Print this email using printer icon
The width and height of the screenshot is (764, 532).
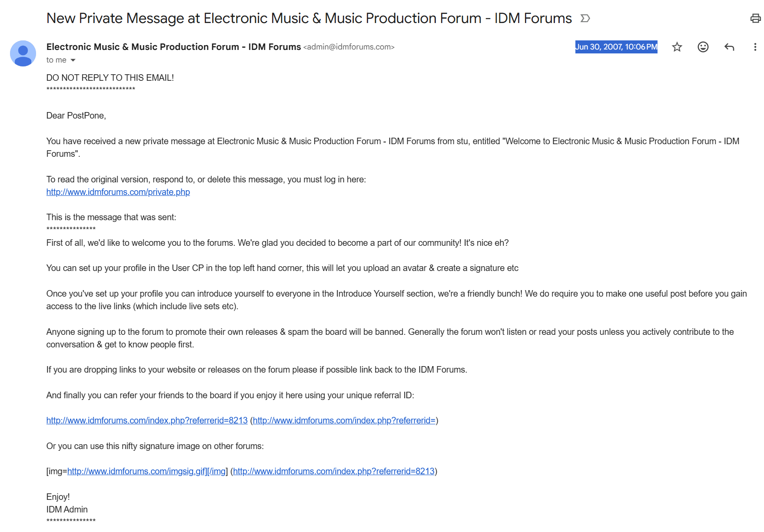coord(755,18)
